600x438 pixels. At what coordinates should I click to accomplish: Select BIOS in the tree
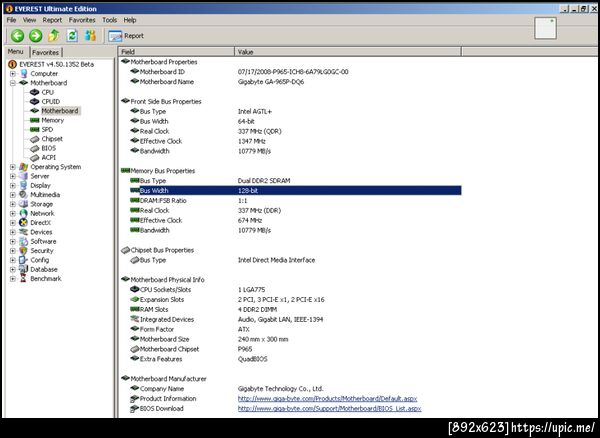(x=49, y=148)
